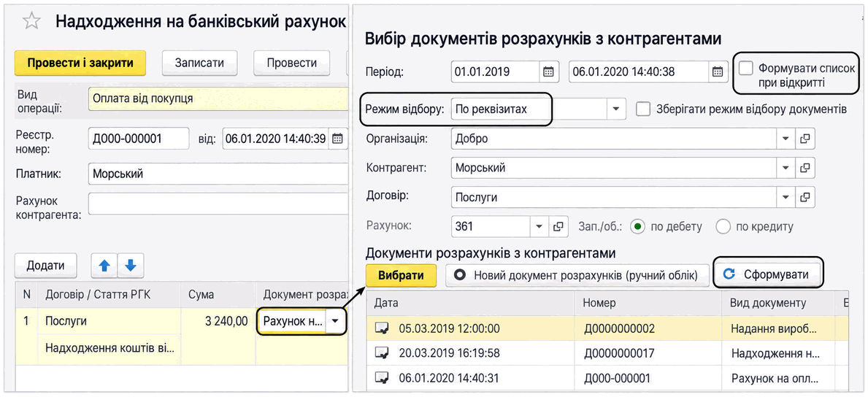Screen dimensions: 868x397
Task: Click the Платник field Морський
Action: [x=217, y=174]
